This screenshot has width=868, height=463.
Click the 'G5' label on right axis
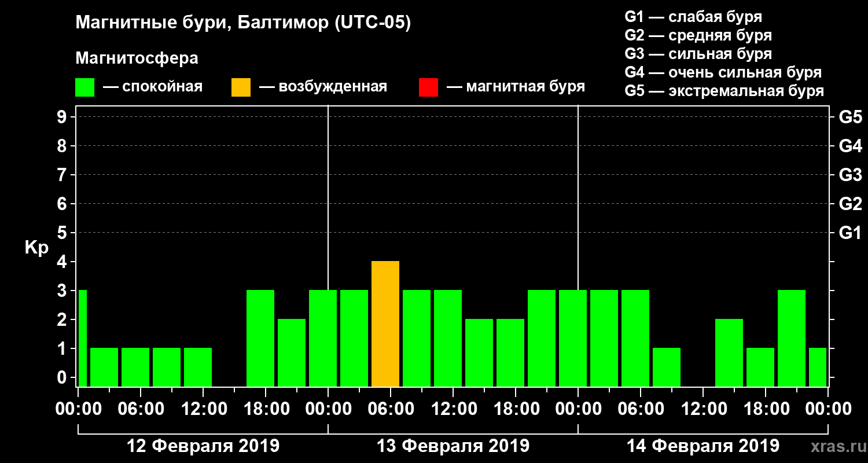click(850, 117)
